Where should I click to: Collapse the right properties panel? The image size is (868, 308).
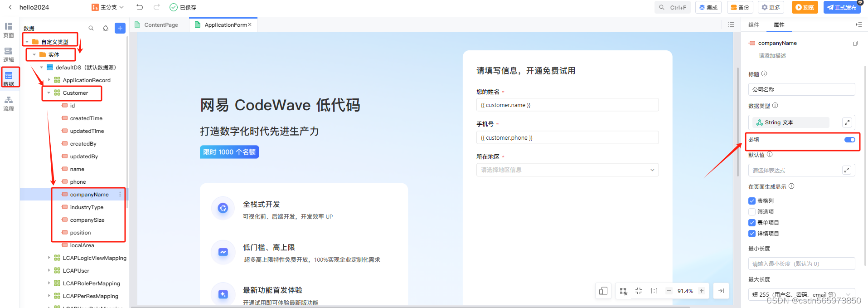pyautogui.click(x=858, y=24)
